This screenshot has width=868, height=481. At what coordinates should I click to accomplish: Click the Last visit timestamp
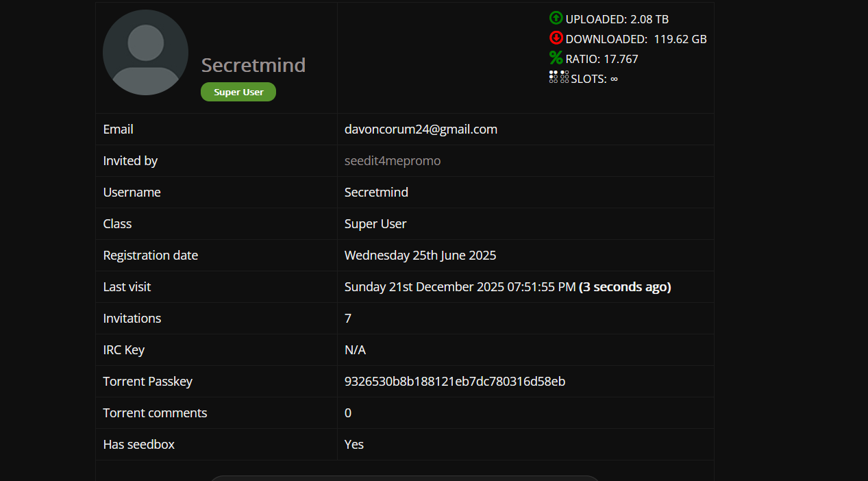[508, 287]
